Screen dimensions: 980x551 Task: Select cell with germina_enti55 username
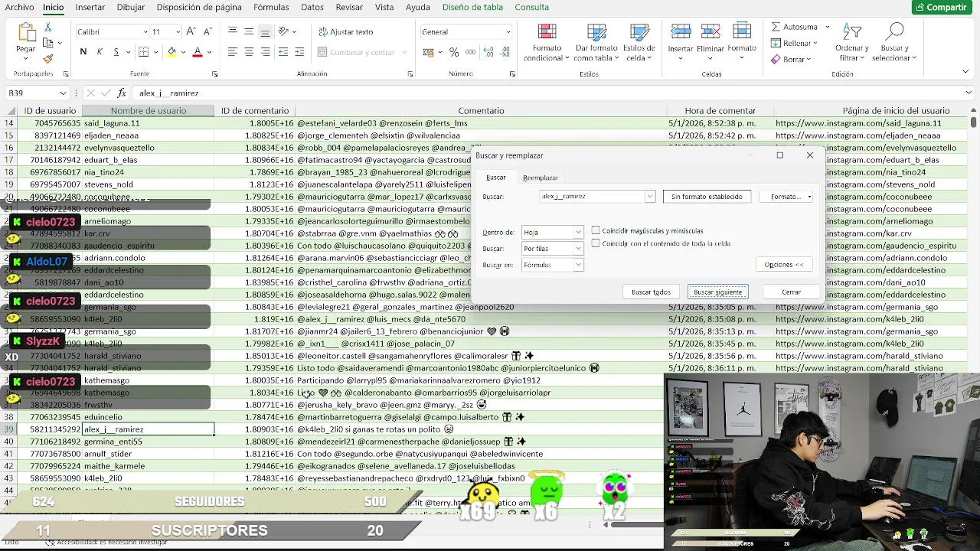[x=148, y=442]
